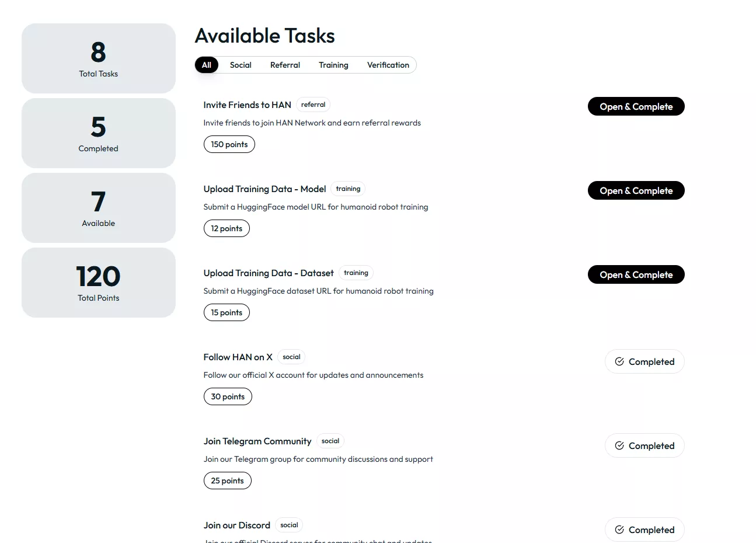Image resolution: width=756 pixels, height=543 pixels.
Task: Toggle the Completed status on Join Telegram Community
Action: click(x=644, y=445)
